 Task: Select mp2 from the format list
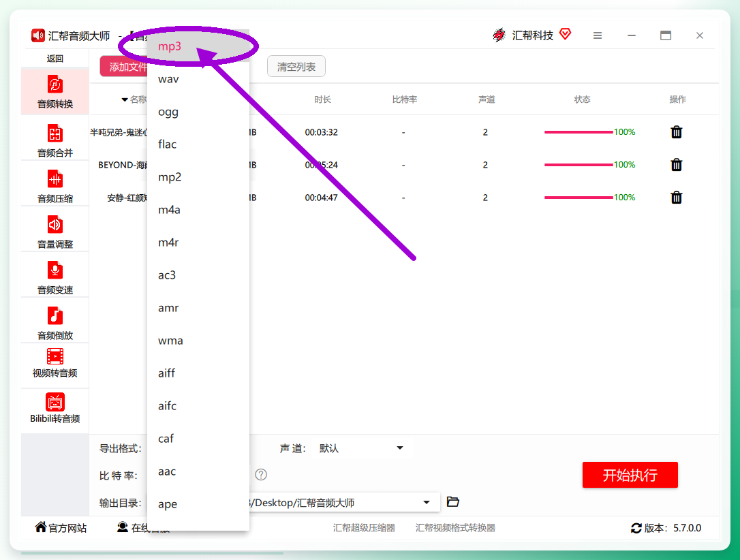[198, 177]
